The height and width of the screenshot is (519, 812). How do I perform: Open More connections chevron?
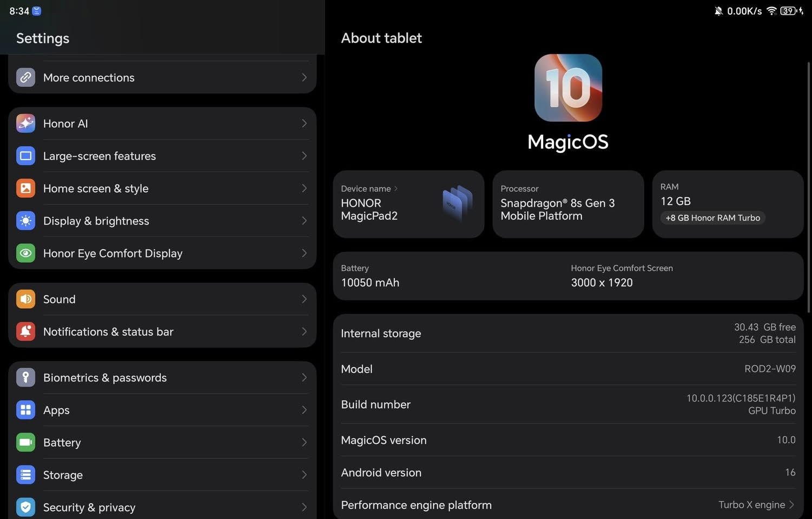pos(304,77)
